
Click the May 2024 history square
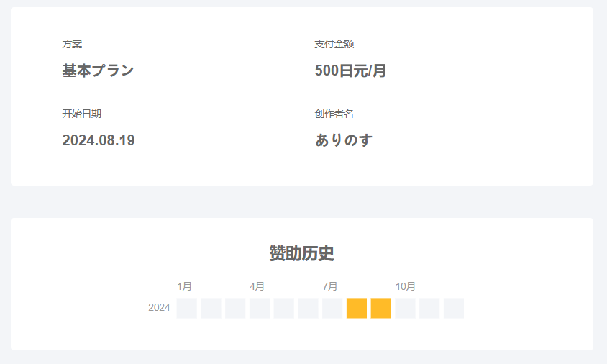pyautogui.click(x=284, y=308)
